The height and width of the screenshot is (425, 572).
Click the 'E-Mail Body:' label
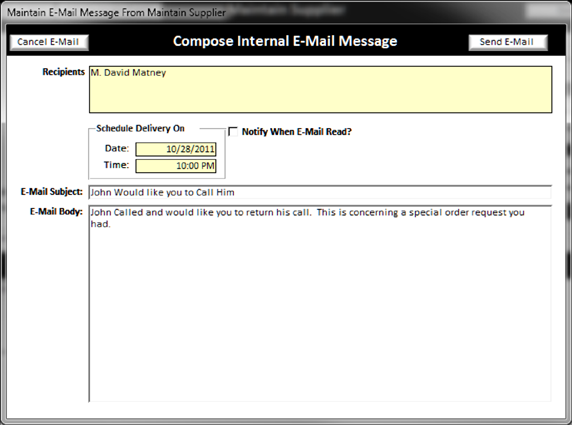(56, 212)
